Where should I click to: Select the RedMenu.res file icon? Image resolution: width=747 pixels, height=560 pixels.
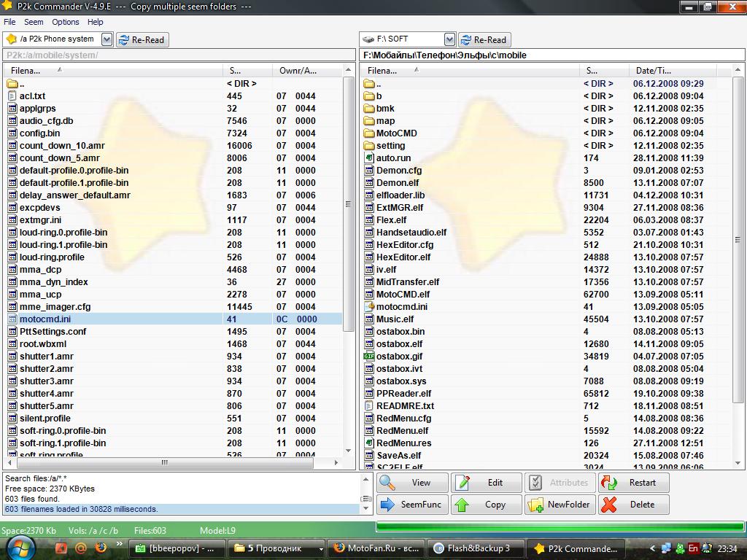click(x=369, y=443)
